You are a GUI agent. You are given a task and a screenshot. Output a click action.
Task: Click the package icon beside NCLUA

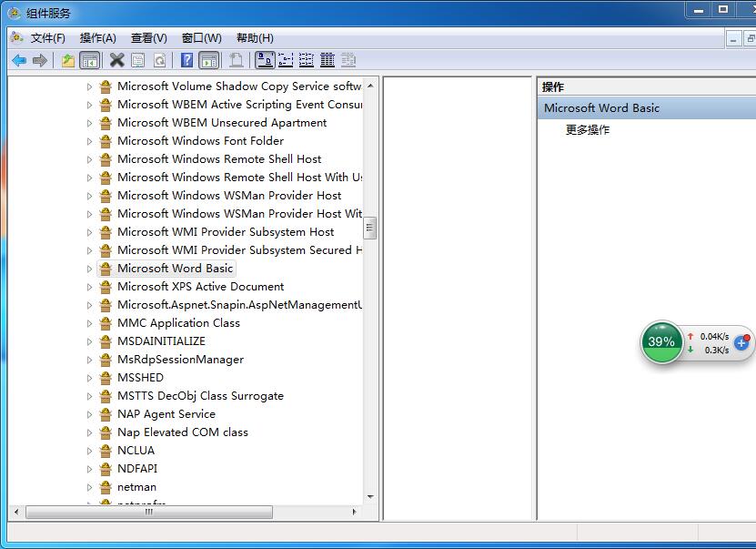point(106,451)
